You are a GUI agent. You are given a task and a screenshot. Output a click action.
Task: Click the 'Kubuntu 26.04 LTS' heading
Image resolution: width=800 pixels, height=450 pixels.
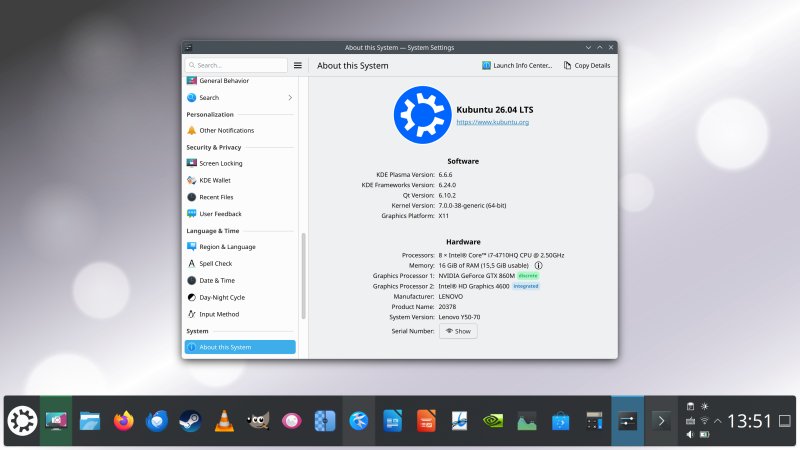coord(494,110)
